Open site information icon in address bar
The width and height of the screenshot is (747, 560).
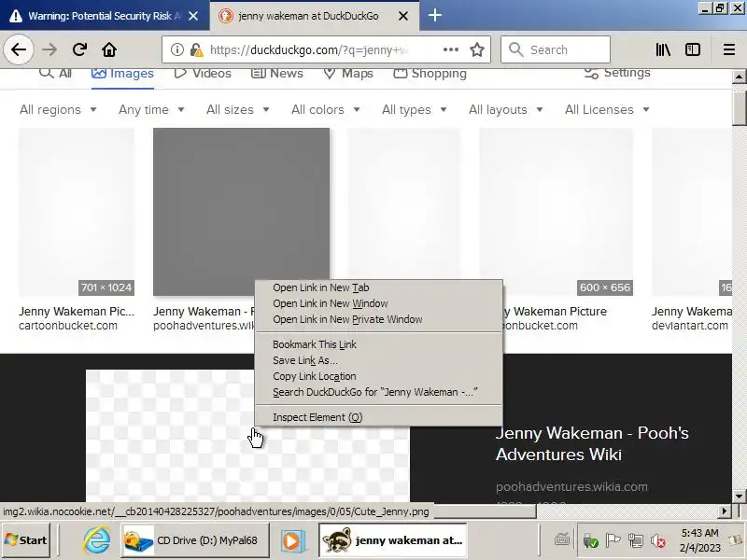[x=177, y=49]
